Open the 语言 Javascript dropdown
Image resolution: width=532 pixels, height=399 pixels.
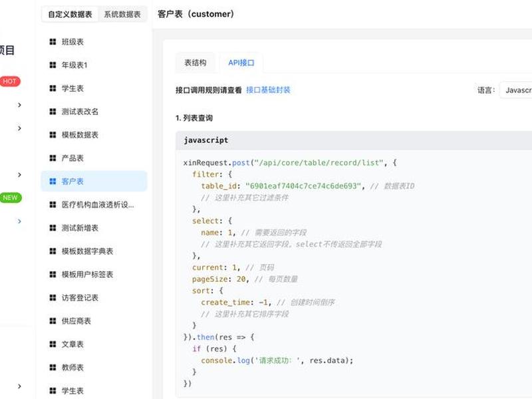pos(516,90)
